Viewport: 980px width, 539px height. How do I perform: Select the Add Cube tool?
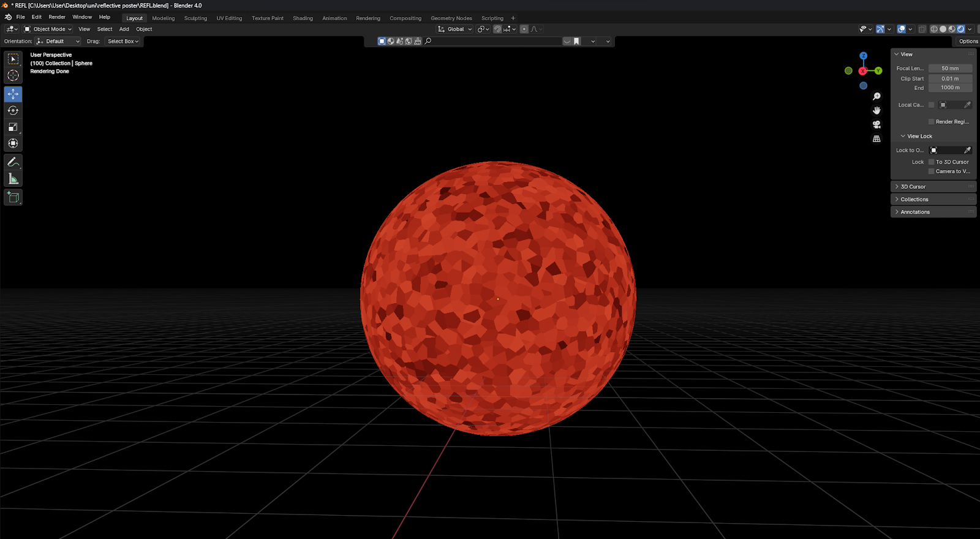coord(13,197)
